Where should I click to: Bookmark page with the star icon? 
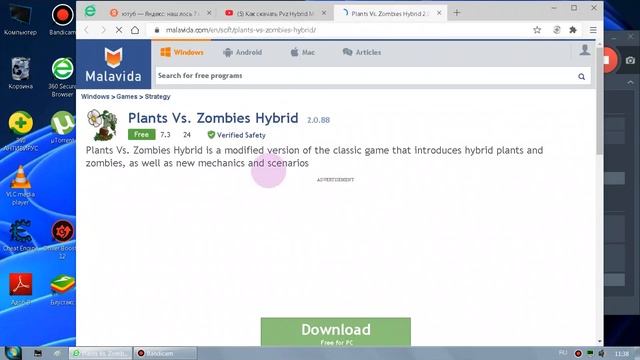537,30
